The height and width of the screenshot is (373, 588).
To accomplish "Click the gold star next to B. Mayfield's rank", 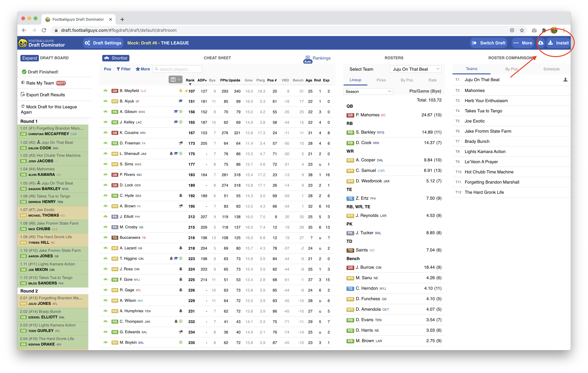I will [186, 91].
